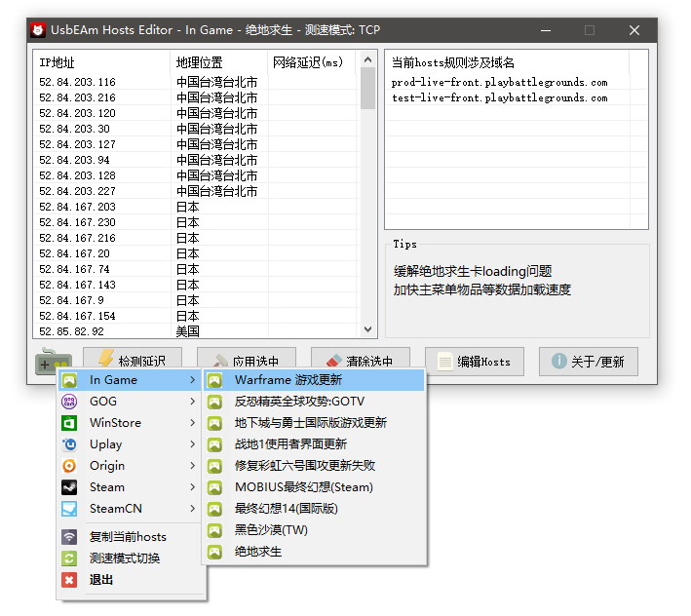
Task: Select IP row 52.84.203.116
Action: 197,82
